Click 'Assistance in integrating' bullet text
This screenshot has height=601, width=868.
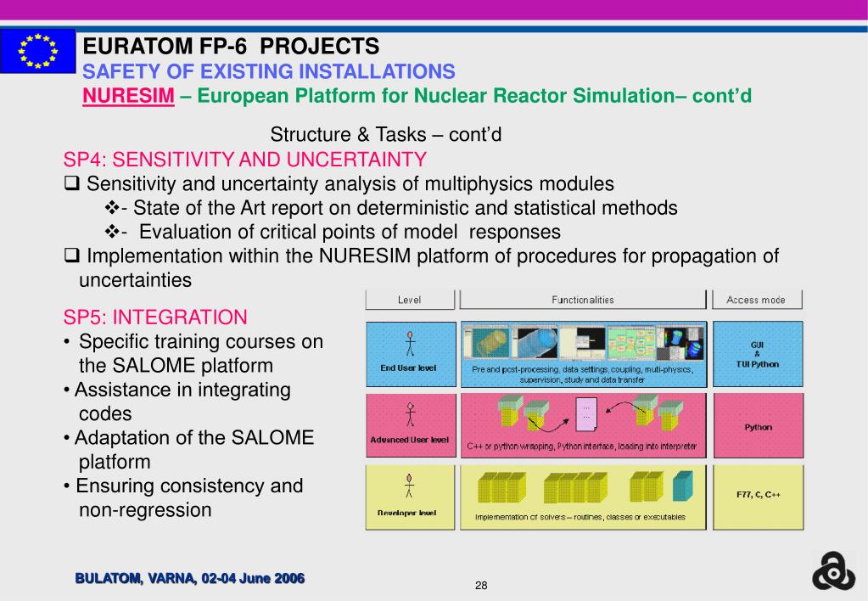click(182, 390)
